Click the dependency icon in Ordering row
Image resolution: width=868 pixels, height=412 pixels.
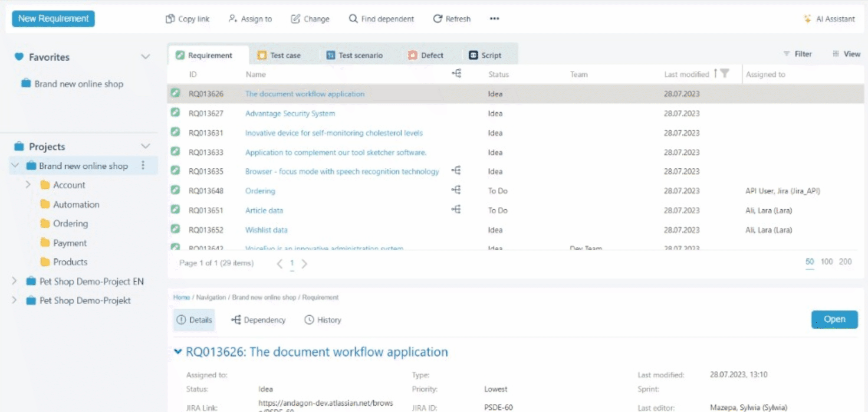pyautogui.click(x=456, y=190)
